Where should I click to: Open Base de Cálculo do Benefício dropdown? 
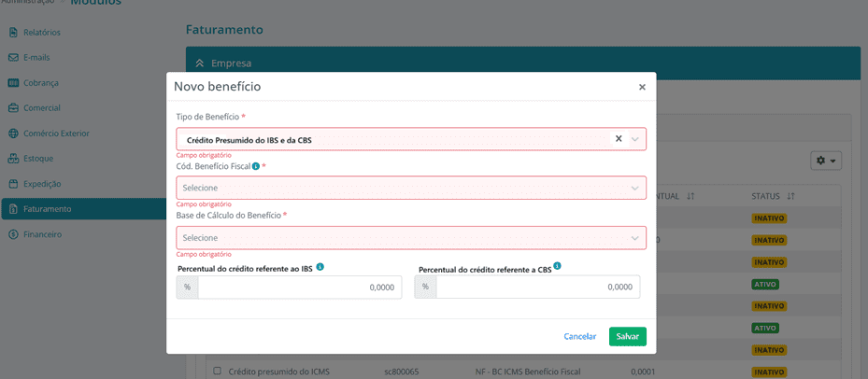point(411,238)
